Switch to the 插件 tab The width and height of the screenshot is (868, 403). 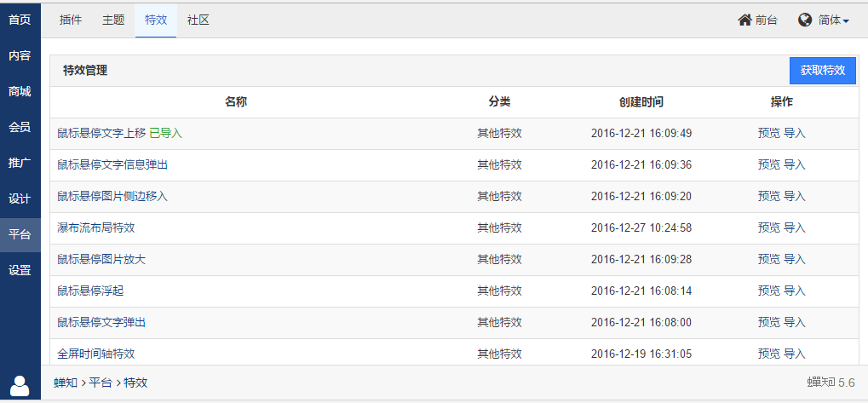pos(71,20)
